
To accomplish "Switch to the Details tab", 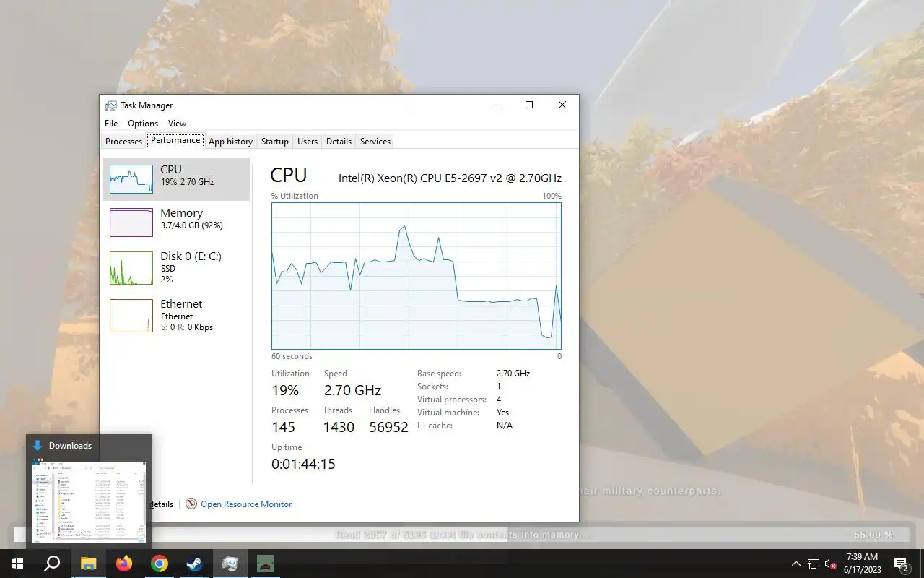I will (x=339, y=142).
